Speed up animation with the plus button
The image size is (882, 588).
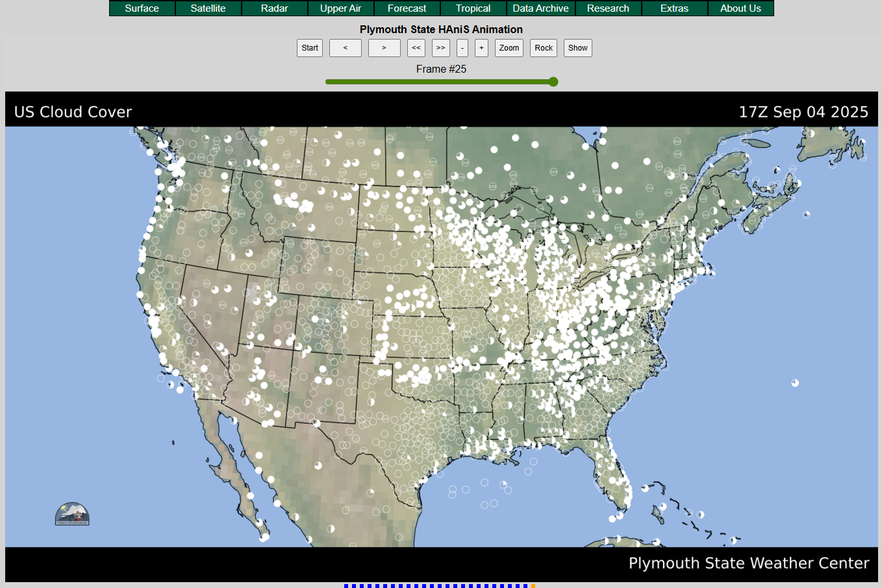tap(481, 47)
